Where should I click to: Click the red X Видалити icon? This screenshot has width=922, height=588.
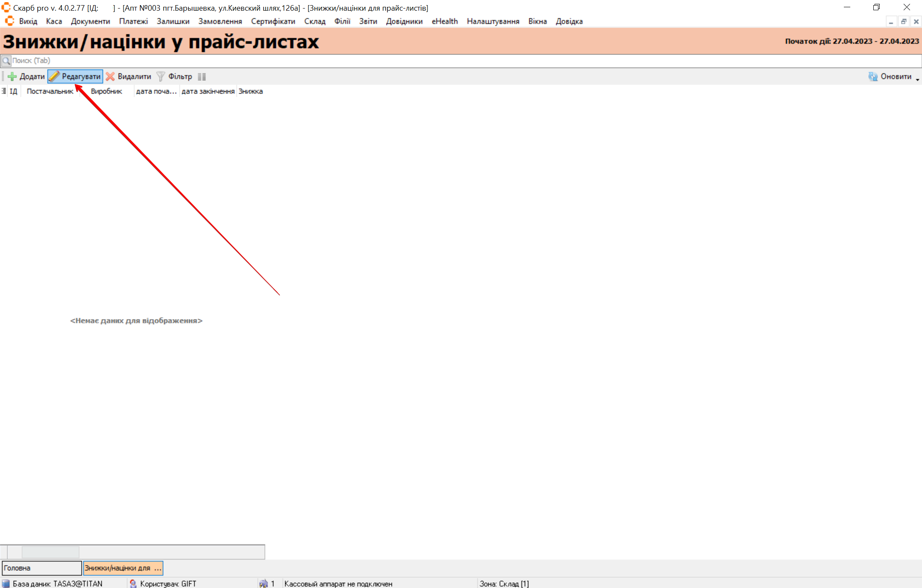110,76
